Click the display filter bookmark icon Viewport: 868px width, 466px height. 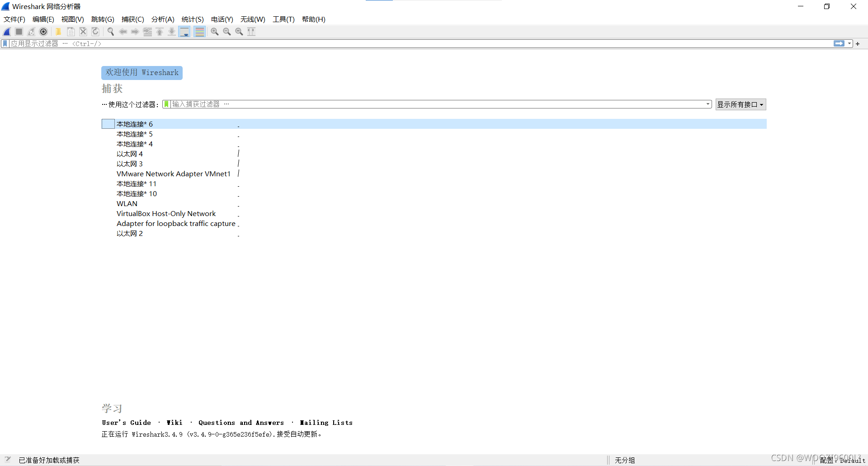point(5,44)
